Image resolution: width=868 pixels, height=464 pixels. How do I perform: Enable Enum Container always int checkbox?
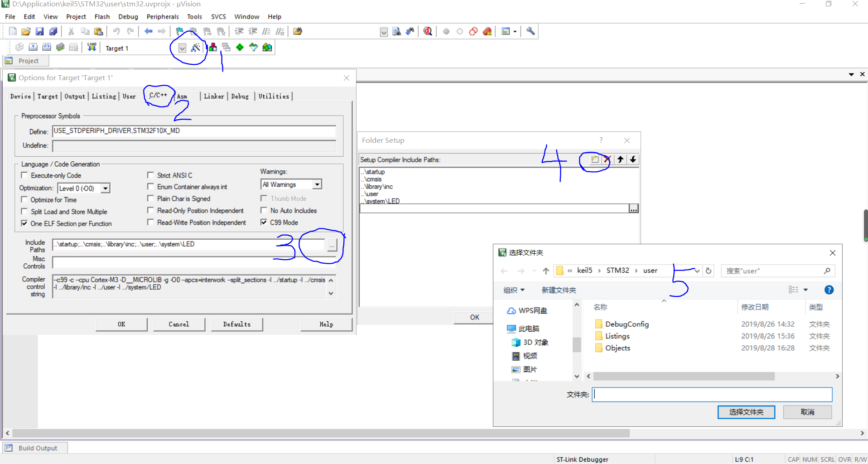(x=150, y=186)
